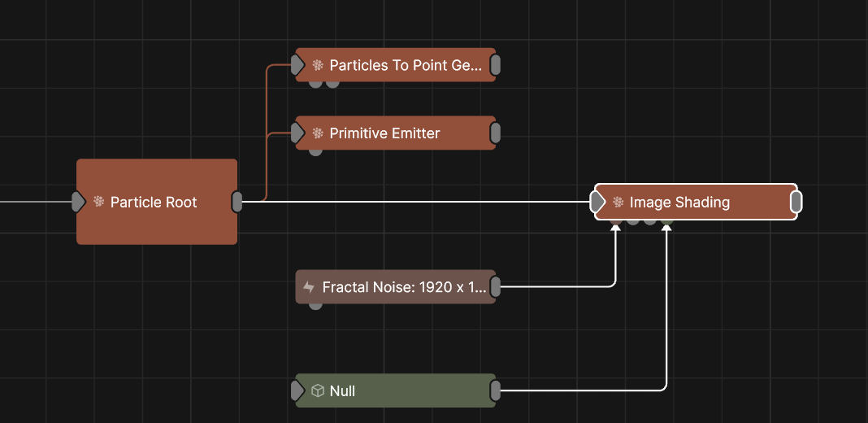Click the Particle Root output port
Screen dimensions: 868x423
point(237,202)
